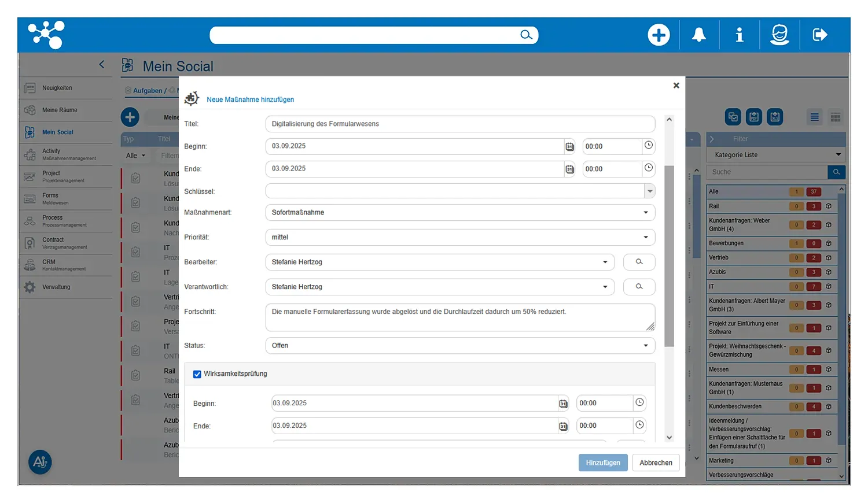This screenshot has width=868, height=503.
Task: Select Meine Räume in the sidebar
Action: click(60, 110)
